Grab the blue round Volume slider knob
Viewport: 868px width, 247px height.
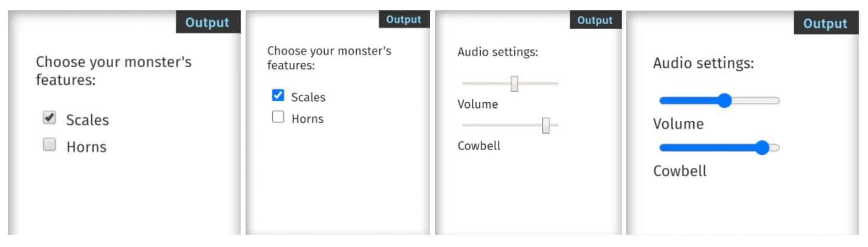click(x=724, y=100)
